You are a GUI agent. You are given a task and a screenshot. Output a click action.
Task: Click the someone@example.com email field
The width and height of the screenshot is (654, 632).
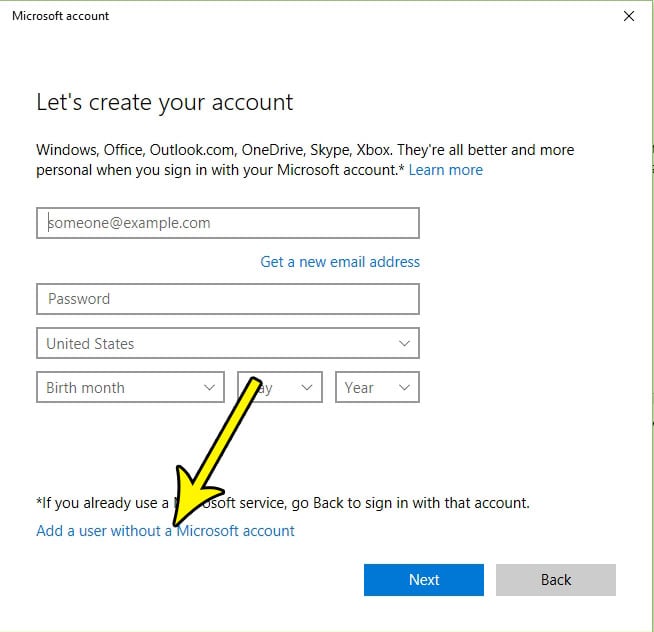(228, 223)
